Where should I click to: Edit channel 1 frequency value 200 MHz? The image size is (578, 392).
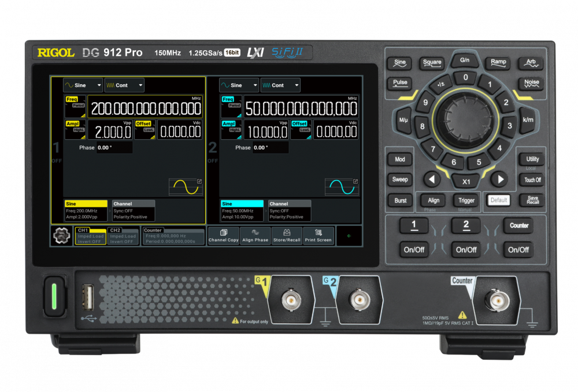[x=145, y=107]
